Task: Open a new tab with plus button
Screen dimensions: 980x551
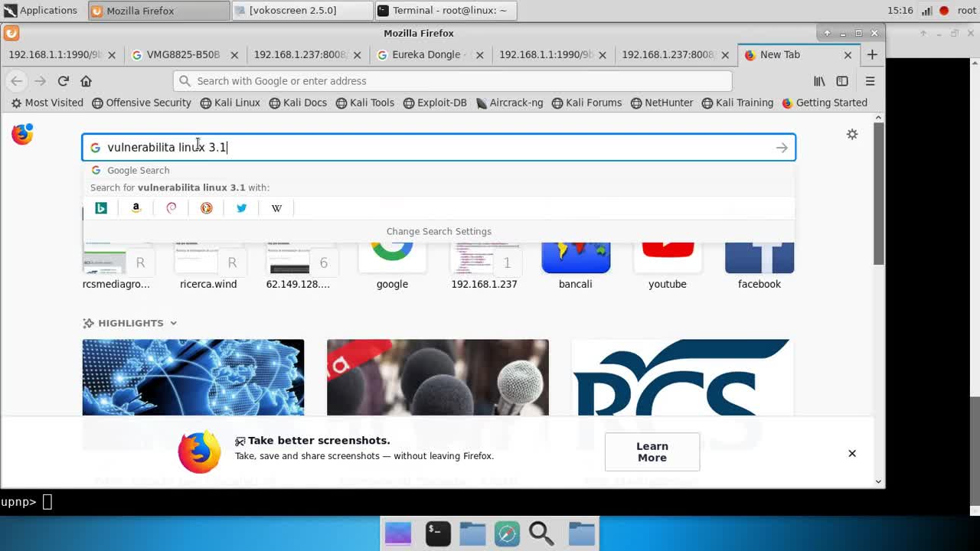Action: click(x=871, y=54)
